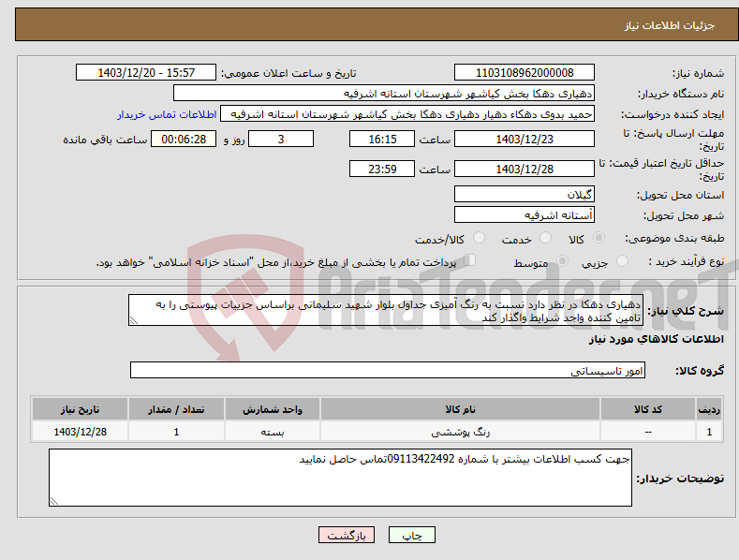Click the goods group field امور تاسیساتی
The image size is (739, 560).
pyautogui.click(x=388, y=370)
